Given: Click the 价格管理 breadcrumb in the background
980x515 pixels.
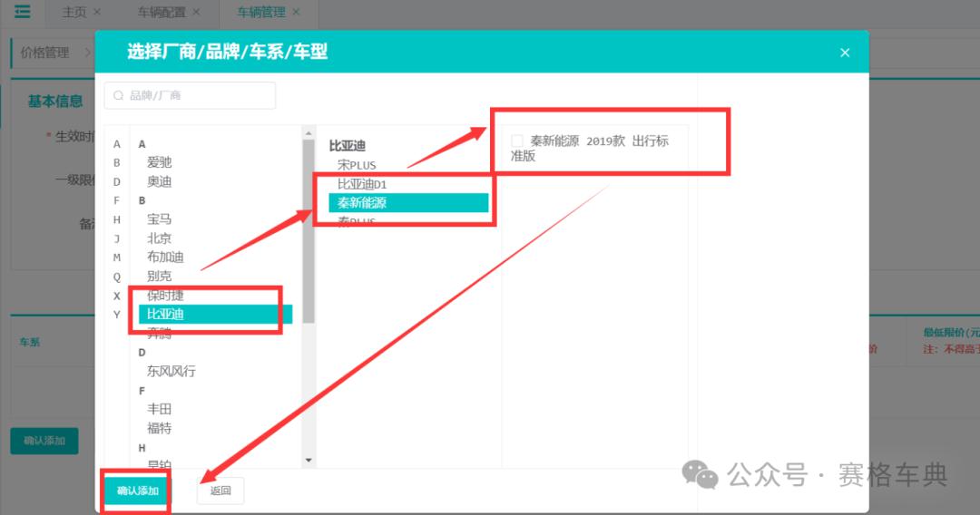Looking at the screenshot, I should [x=44, y=53].
